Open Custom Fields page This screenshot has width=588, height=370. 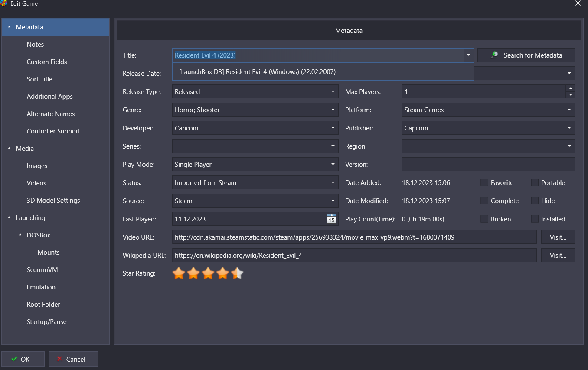[47, 62]
